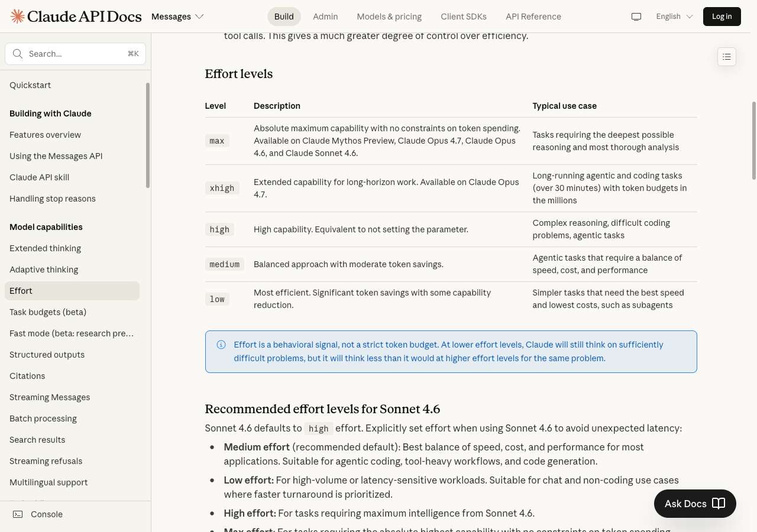Click the 'Effort levels' heading

click(x=239, y=74)
